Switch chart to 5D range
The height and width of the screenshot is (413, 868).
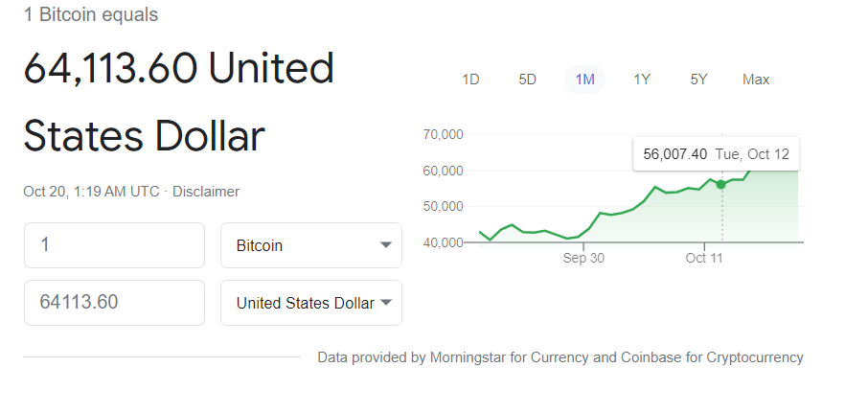pyautogui.click(x=528, y=80)
